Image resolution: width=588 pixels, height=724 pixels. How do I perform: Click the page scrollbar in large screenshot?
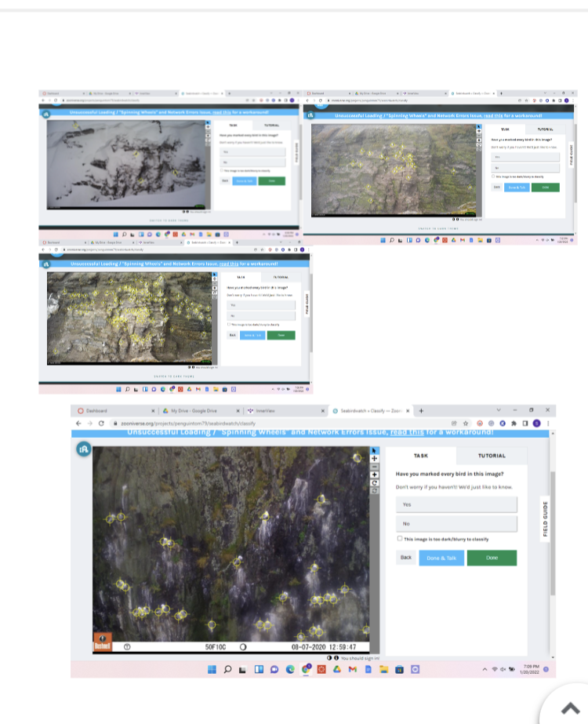[553, 533]
